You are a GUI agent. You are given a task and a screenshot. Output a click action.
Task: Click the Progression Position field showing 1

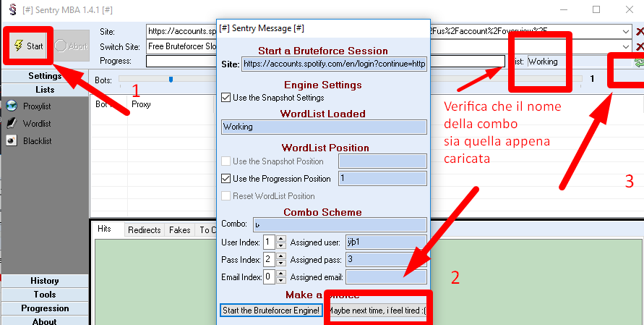tap(383, 179)
